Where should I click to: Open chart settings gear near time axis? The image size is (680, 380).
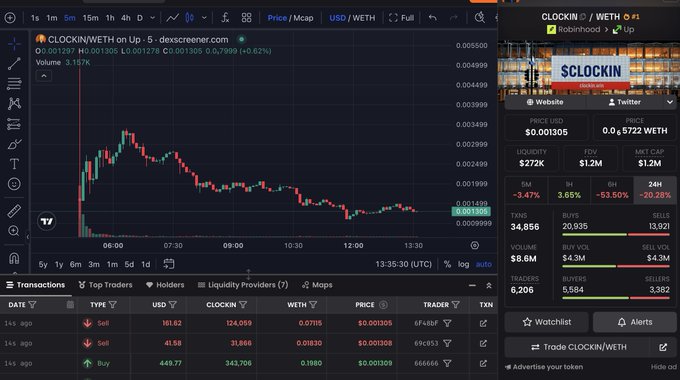click(475, 246)
